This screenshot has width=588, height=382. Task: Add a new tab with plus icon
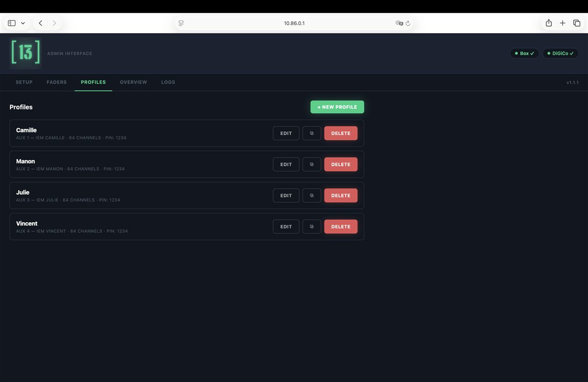[562, 23]
